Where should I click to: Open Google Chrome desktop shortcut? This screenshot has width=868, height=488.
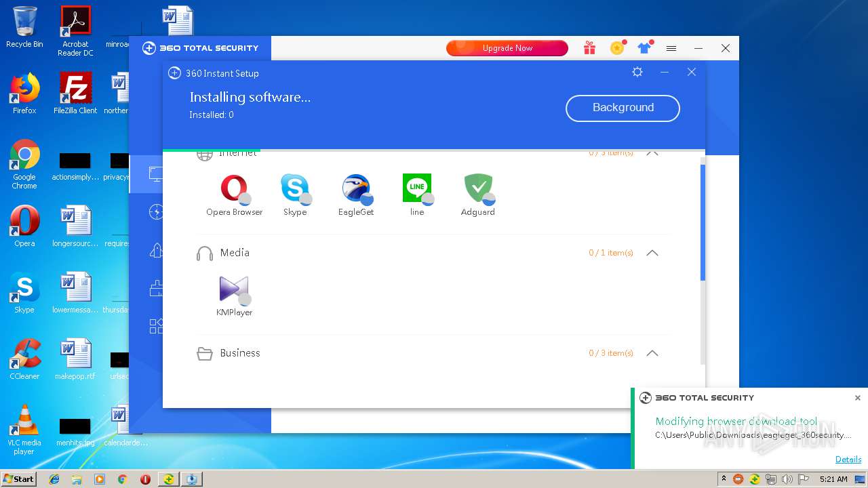24,164
